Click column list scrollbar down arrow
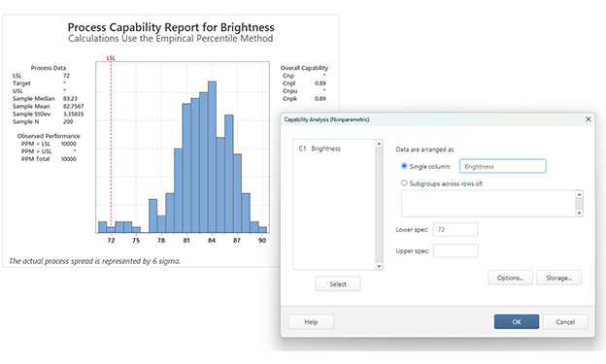The height and width of the screenshot is (364, 606). 379,266
